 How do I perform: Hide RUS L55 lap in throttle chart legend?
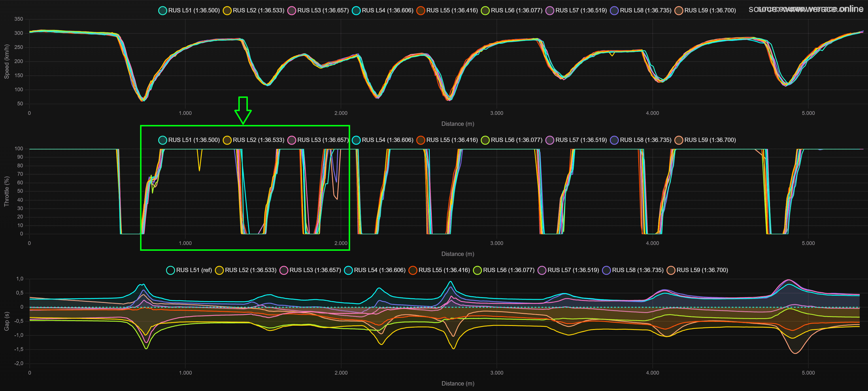coord(452,140)
